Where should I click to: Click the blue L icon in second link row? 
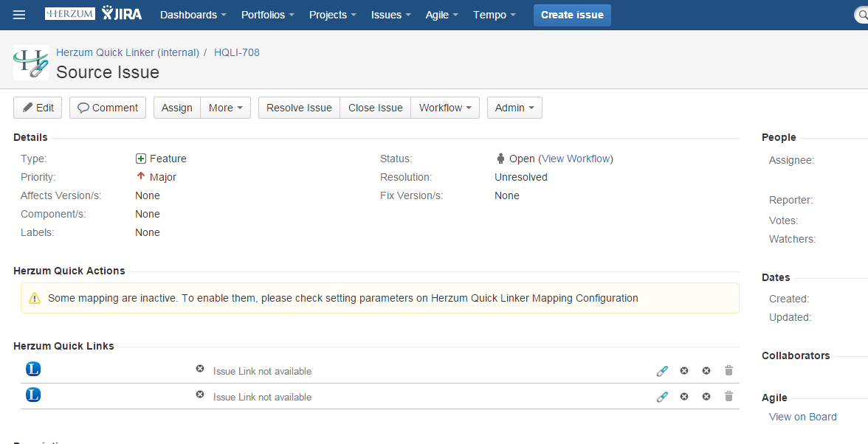point(33,395)
